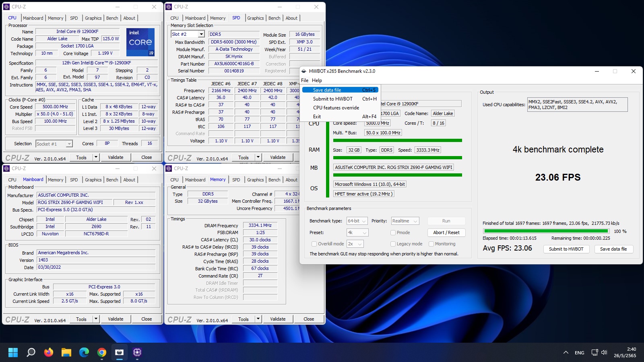The height and width of the screenshot is (362, 644).
Task: Open Windows Start menu
Action: tap(13, 352)
